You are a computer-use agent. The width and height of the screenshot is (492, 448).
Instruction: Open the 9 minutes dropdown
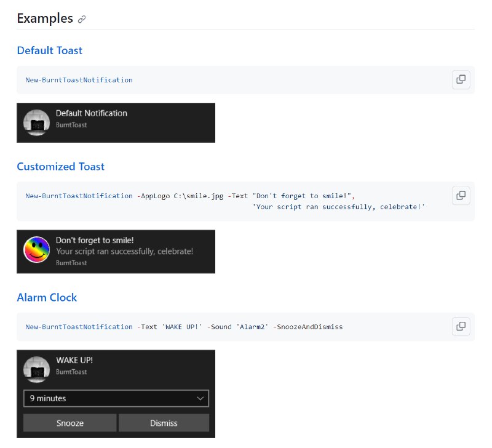116,399
